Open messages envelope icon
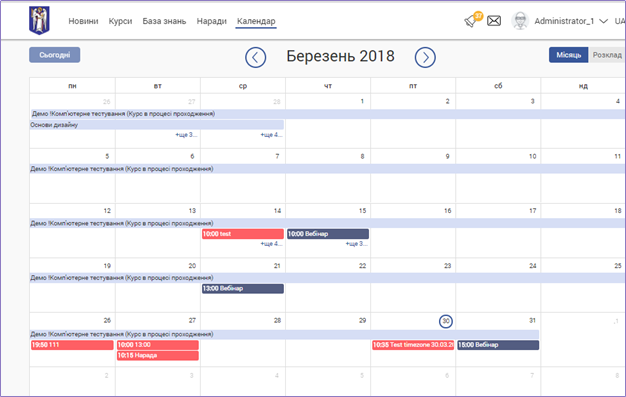Viewport: 626px width, 397px height. tap(494, 21)
